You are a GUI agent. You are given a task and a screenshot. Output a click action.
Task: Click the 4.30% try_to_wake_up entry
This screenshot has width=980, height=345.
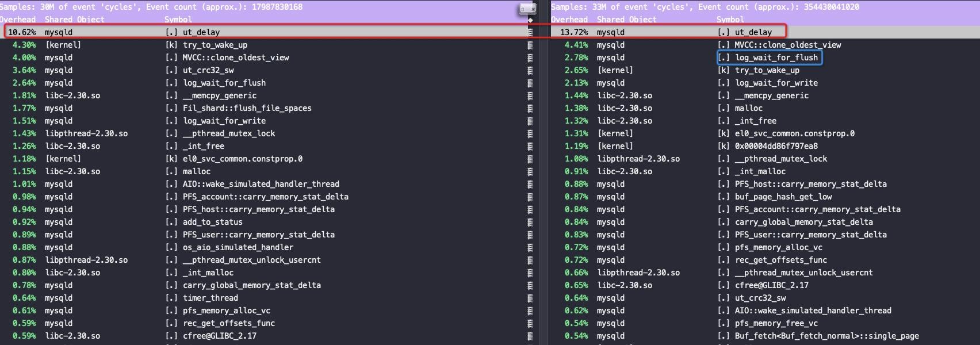(x=215, y=45)
